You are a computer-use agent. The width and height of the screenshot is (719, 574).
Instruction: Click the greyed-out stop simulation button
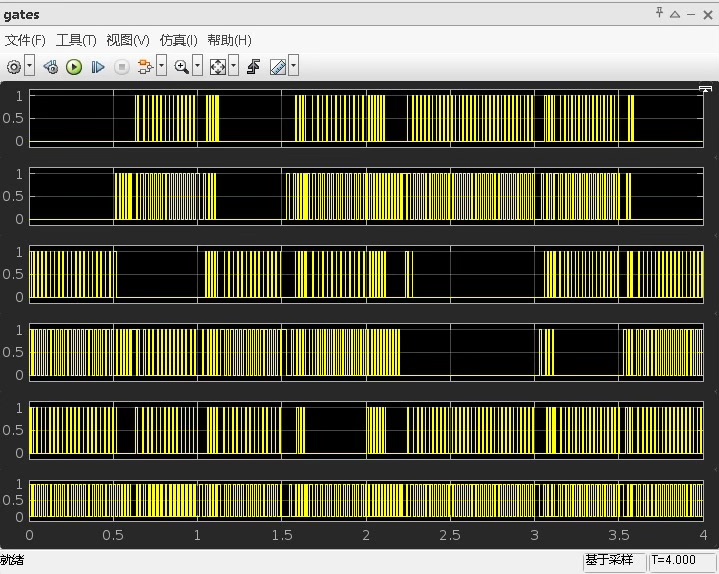(122, 67)
